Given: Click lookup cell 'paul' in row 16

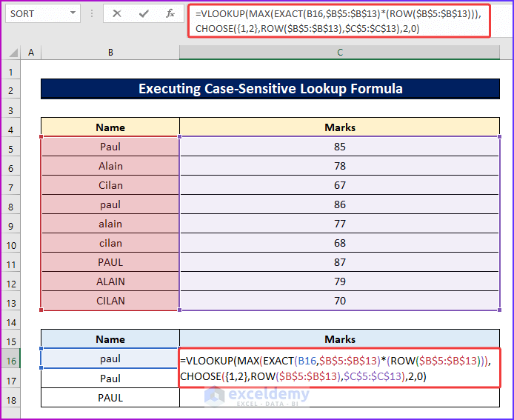Looking at the screenshot, I should (x=110, y=359).
